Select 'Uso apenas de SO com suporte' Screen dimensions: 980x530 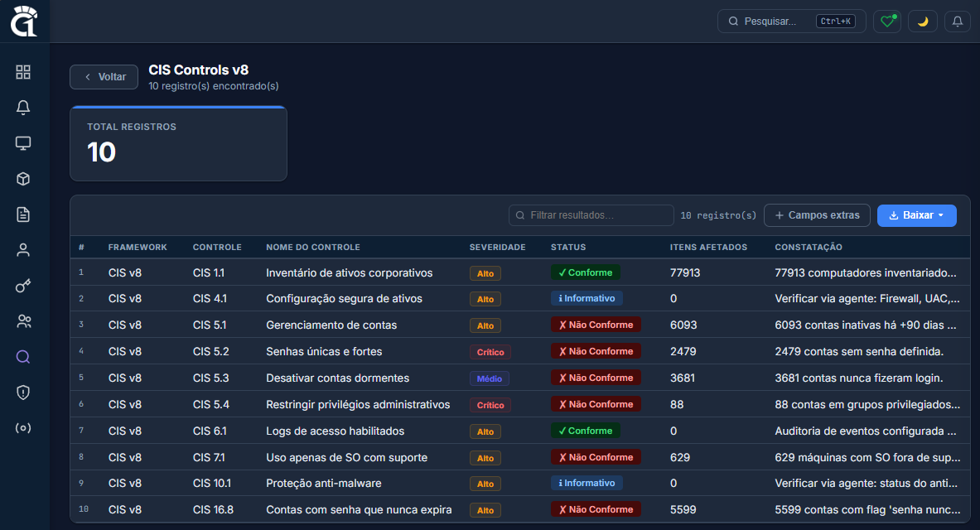(347, 457)
